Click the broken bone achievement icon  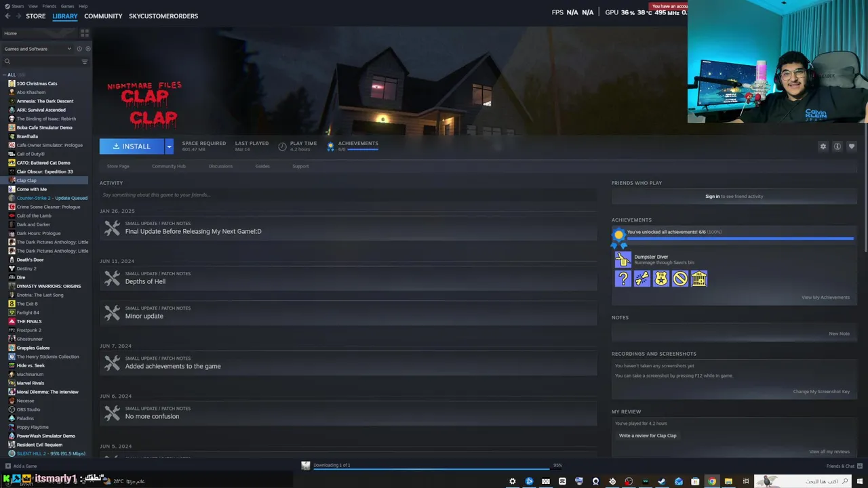(x=642, y=279)
